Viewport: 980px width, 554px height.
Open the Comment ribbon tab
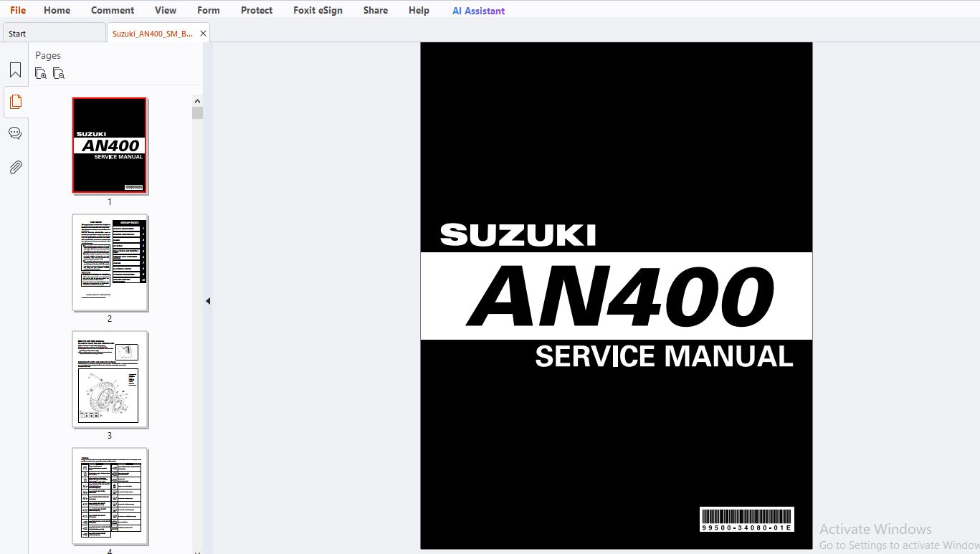(x=113, y=10)
